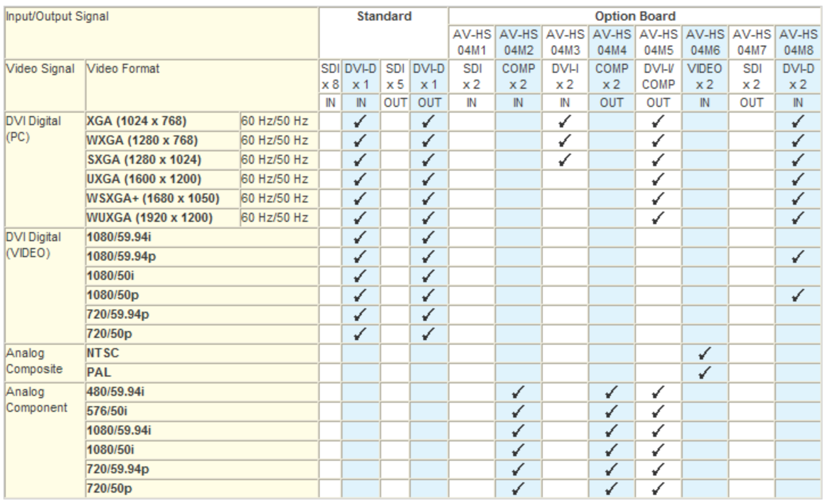Click the Input/Output Signal header cell
Screen dimensions: 826x504
coord(162,33)
